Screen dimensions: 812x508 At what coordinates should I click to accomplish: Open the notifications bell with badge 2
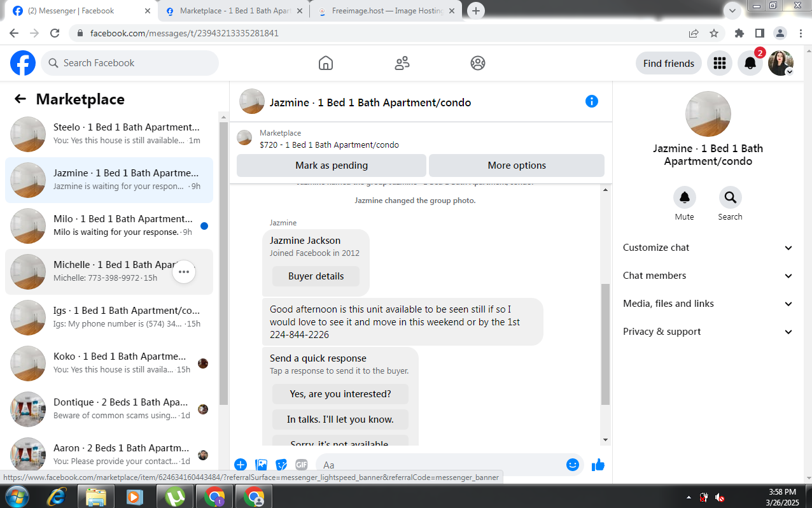(x=750, y=63)
